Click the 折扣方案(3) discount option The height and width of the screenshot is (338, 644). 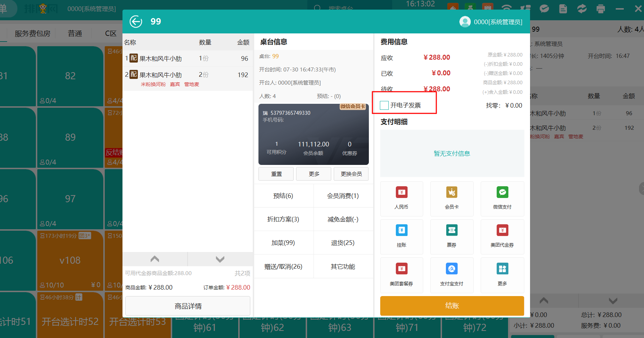pyautogui.click(x=283, y=219)
